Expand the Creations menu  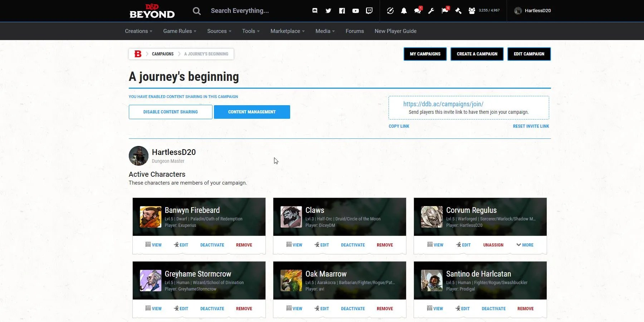click(x=138, y=31)
